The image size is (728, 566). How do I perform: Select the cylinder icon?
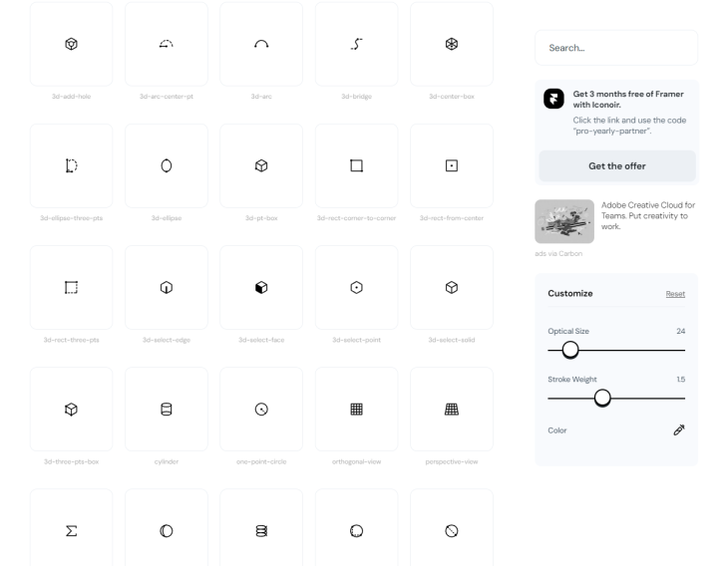tap(167, 409)
